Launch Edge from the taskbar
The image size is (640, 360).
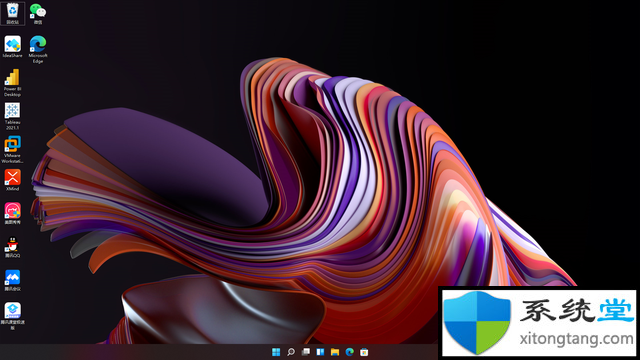point(349,352)
